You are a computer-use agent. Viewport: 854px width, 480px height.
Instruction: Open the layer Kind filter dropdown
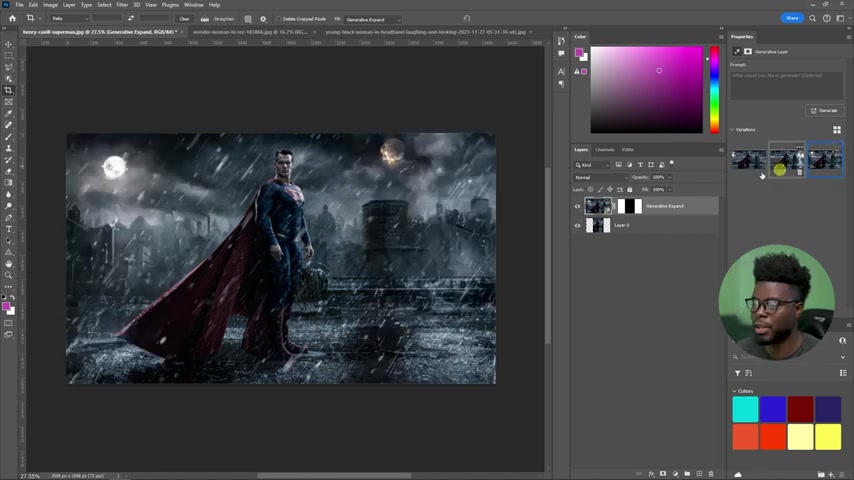593,165
